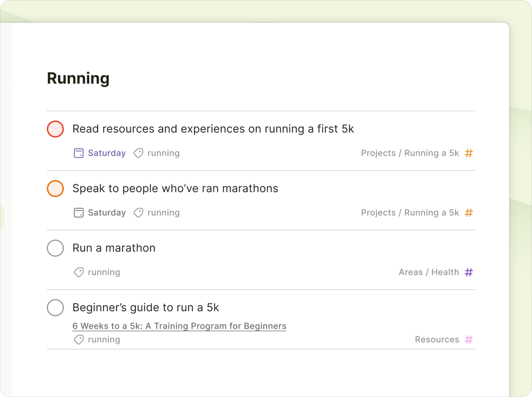Tick the Beginner's guide to run a 5k checkbox
This screenshot has height=397, width=532.
point(55,308)
